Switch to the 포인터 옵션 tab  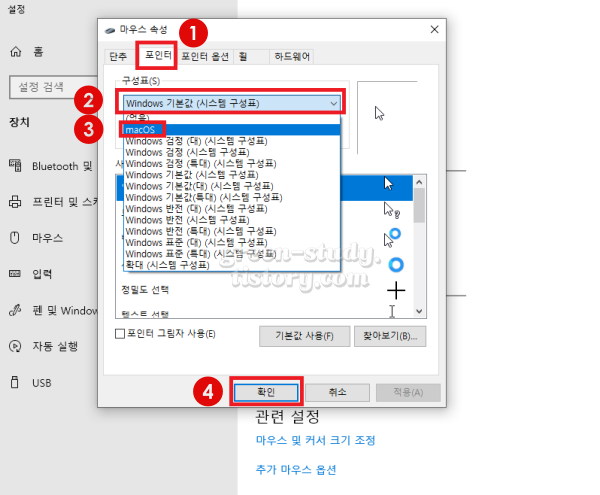tap(205, 57)
